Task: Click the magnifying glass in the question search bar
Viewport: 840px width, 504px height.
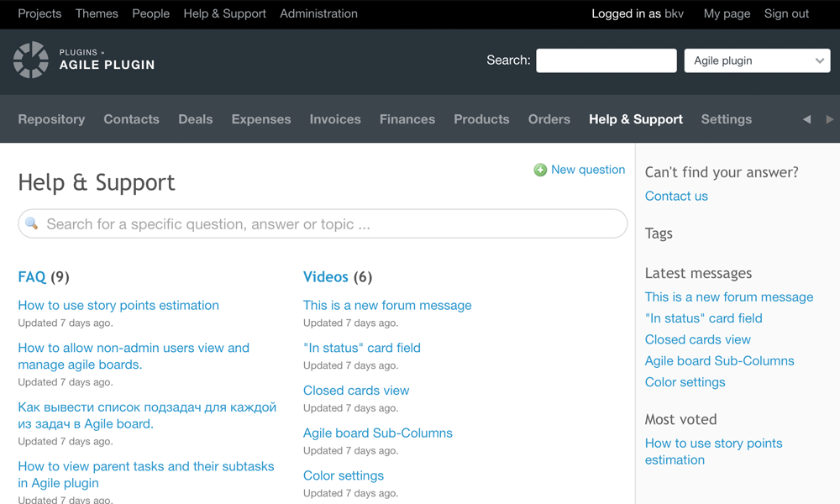Action: click(32, 223)
